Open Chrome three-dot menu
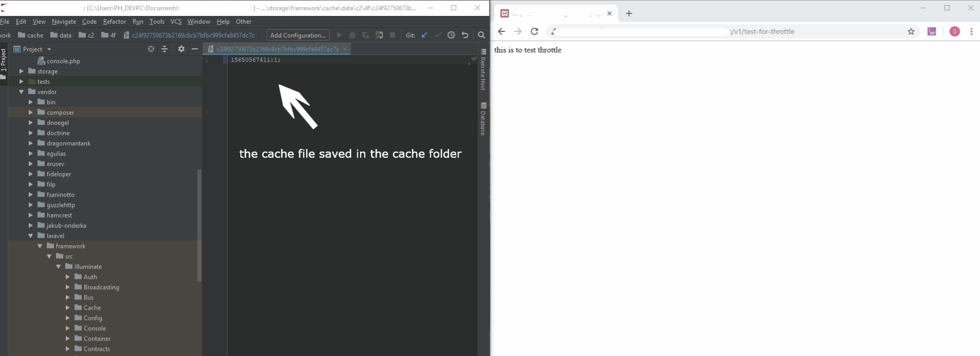 coord(971,31)
